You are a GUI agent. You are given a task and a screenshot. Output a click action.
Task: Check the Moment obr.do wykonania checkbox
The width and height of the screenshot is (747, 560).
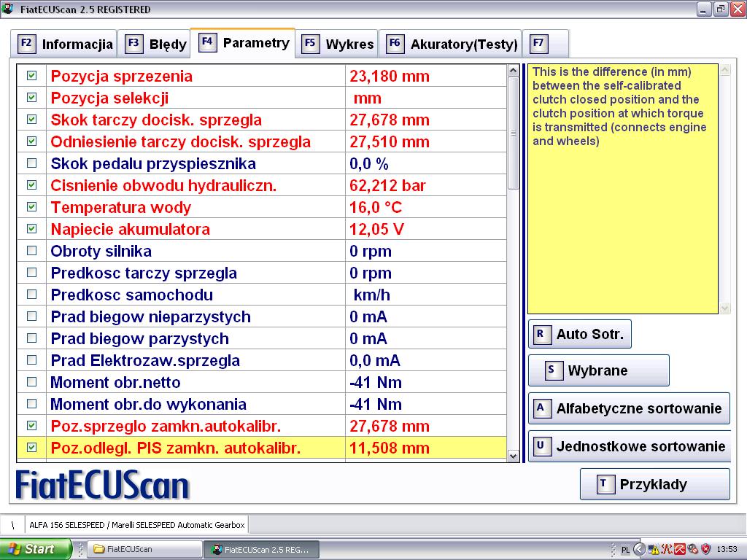tap(31, 404)
